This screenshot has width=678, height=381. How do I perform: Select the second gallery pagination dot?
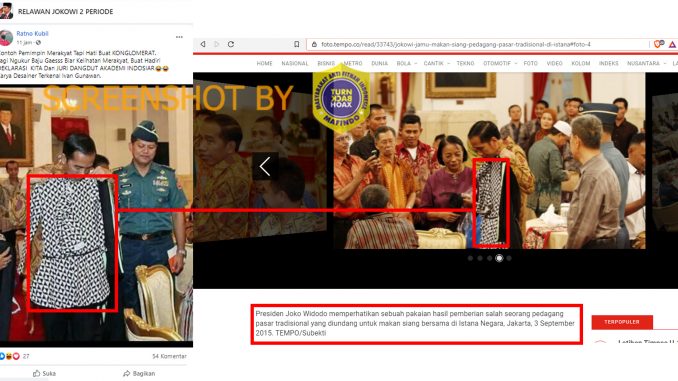[480, 258]
